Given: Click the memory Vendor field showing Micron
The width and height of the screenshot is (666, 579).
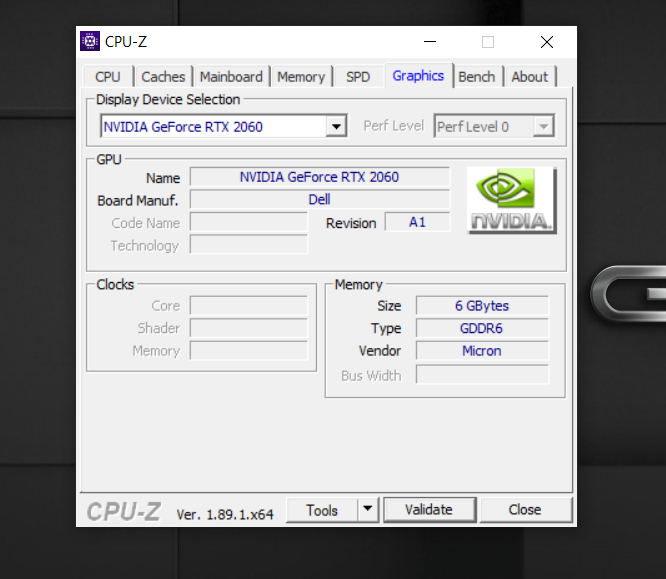Looking at the screenshot, I should pyautogui.click(x=482, y=351).
